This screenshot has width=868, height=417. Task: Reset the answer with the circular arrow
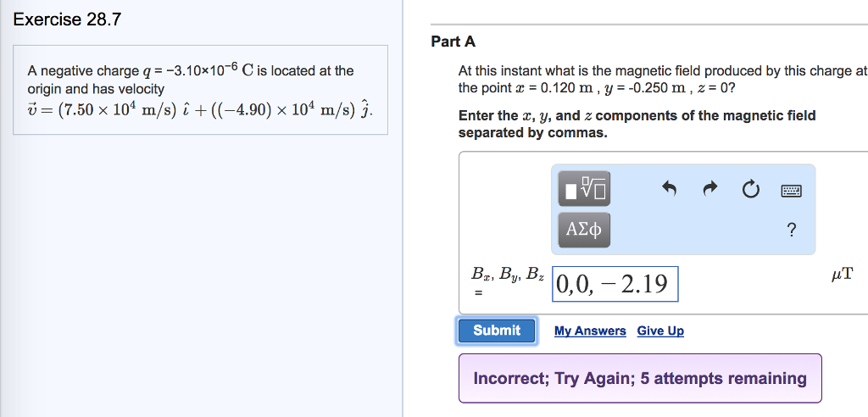click(x=751, y=189)
